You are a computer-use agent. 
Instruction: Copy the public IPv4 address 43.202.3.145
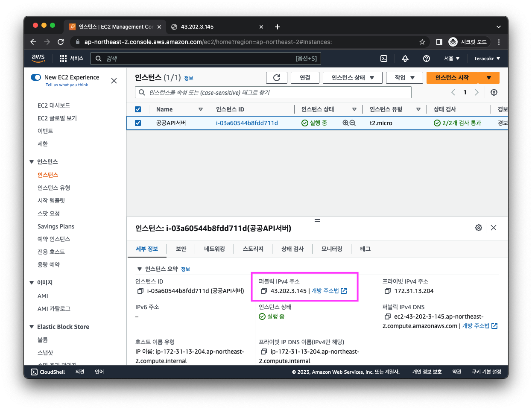pyautogui.click(x=264, y=291)
